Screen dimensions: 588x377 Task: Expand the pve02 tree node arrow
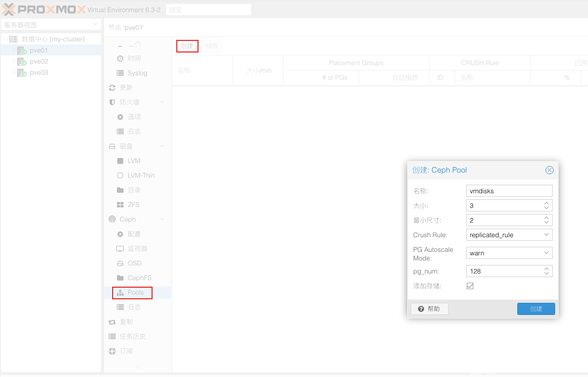[14, 62]
